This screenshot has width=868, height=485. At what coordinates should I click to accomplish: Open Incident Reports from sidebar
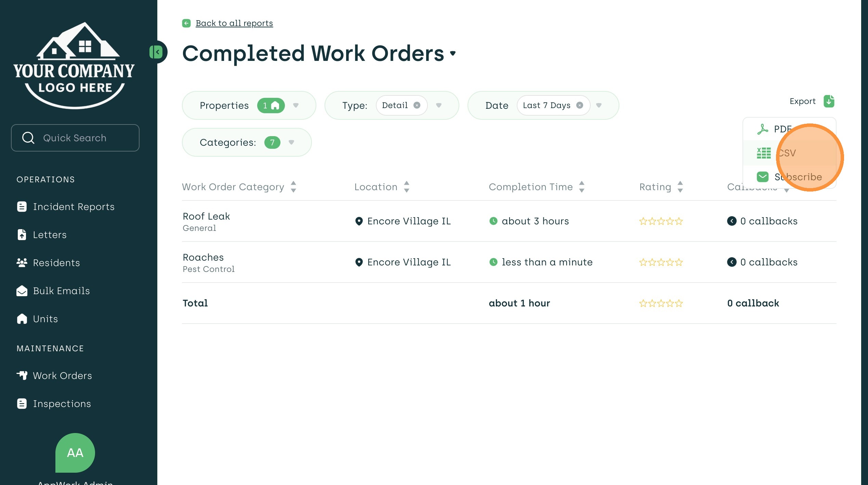[x=73, y=207]
